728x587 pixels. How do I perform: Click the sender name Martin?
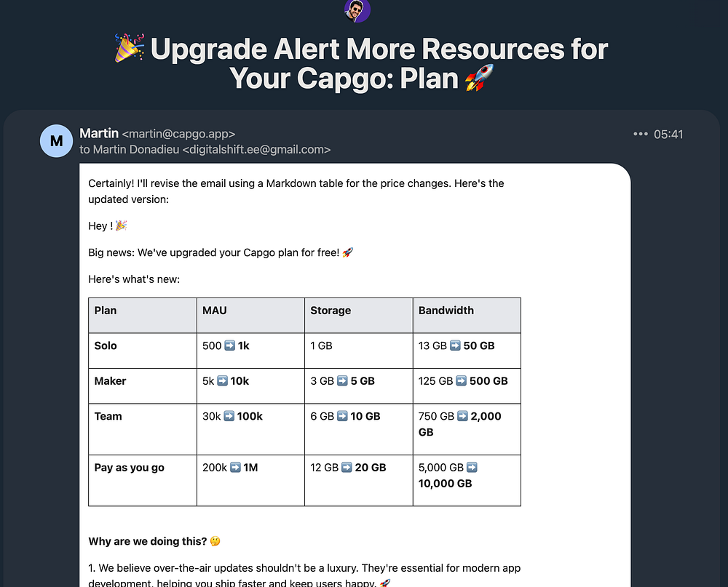click(99, 133)
